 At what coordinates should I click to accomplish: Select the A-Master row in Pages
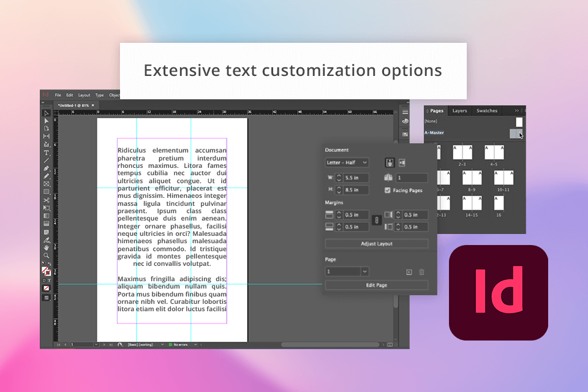coord(473,133)
